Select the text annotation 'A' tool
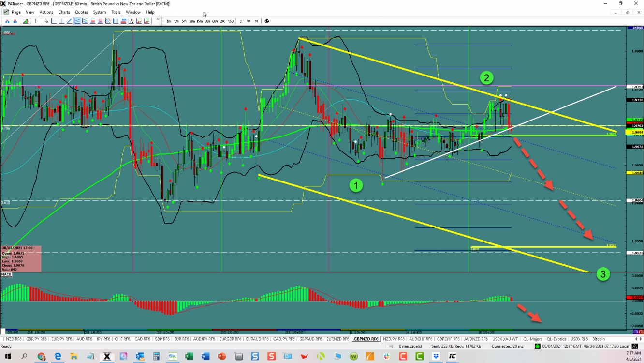644x363 pixels. (131, 21)
